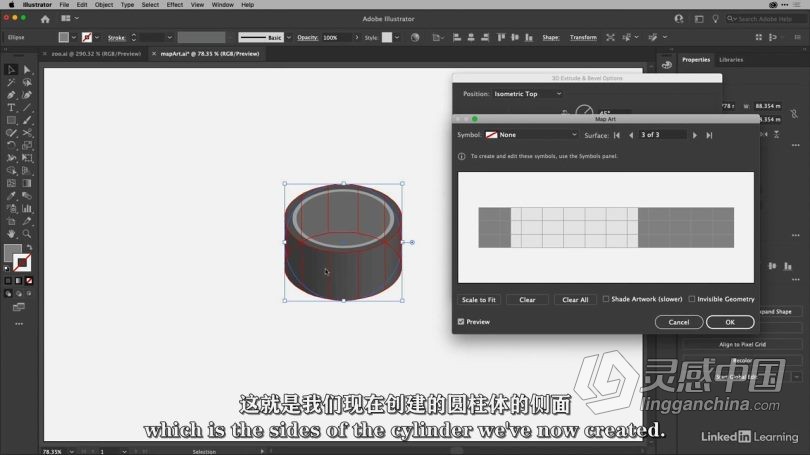810x455 pixels.
Task: Click the Clear button
Action: coord(527,300)
